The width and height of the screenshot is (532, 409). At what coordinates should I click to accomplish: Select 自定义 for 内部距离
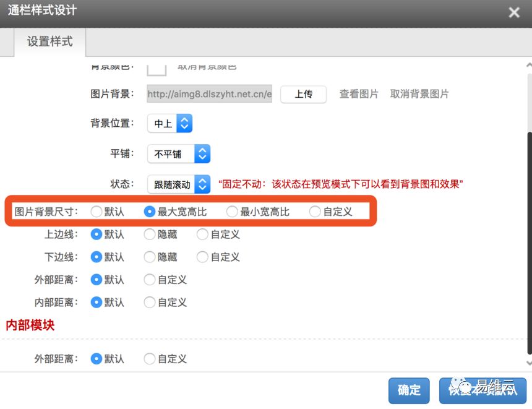(149, 302)
